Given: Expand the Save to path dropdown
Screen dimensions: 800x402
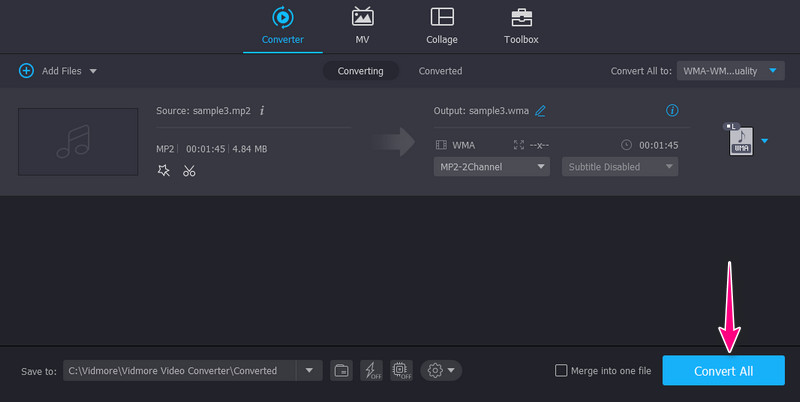Looking at the screenshot, I should [x=309, y=371].
